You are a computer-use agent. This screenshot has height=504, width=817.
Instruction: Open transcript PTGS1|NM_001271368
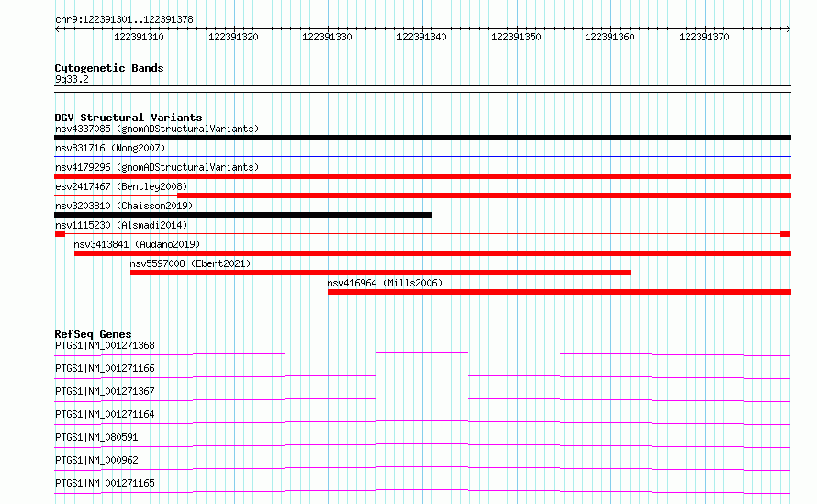(x=105, y=345)
